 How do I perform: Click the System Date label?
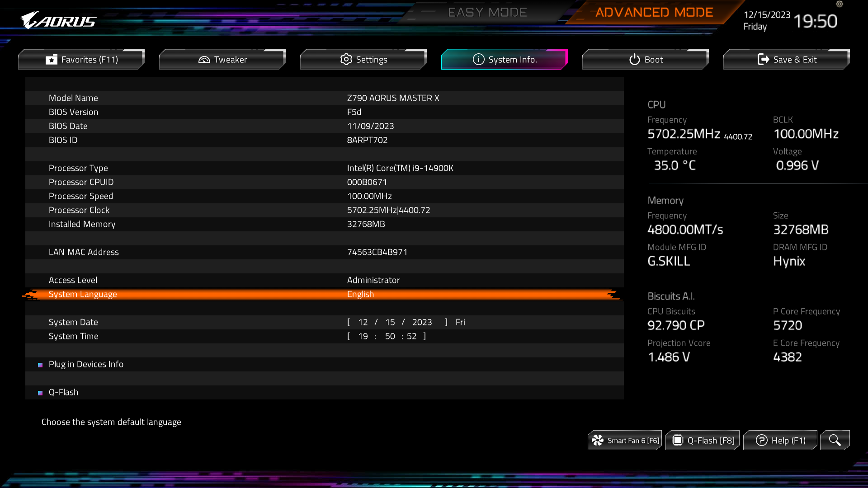click(x=73, y=322)
